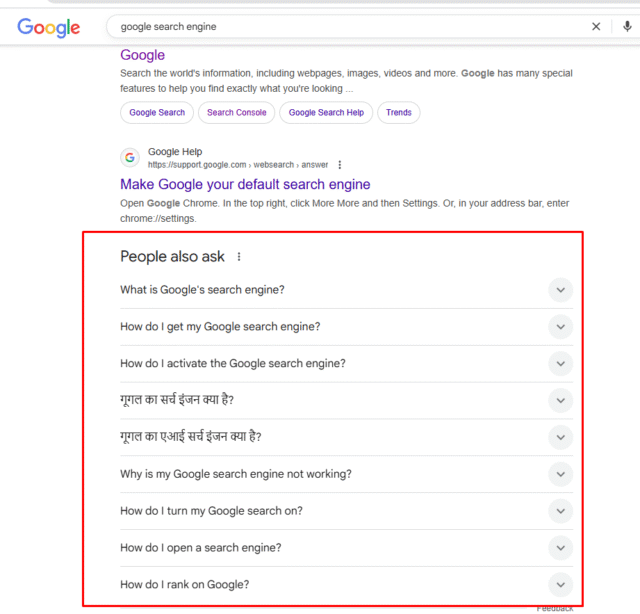Expand the first Hindi question chevron "गूगल का सर्च इंजन क्या है?"
The image size is (640, 614).
560,400
